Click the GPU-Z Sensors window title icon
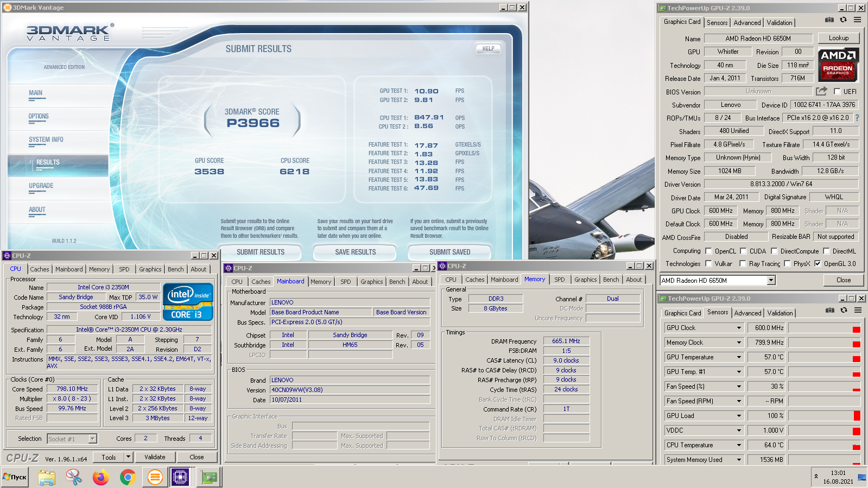Screen dimensions: 868x488 coord(662,299)
